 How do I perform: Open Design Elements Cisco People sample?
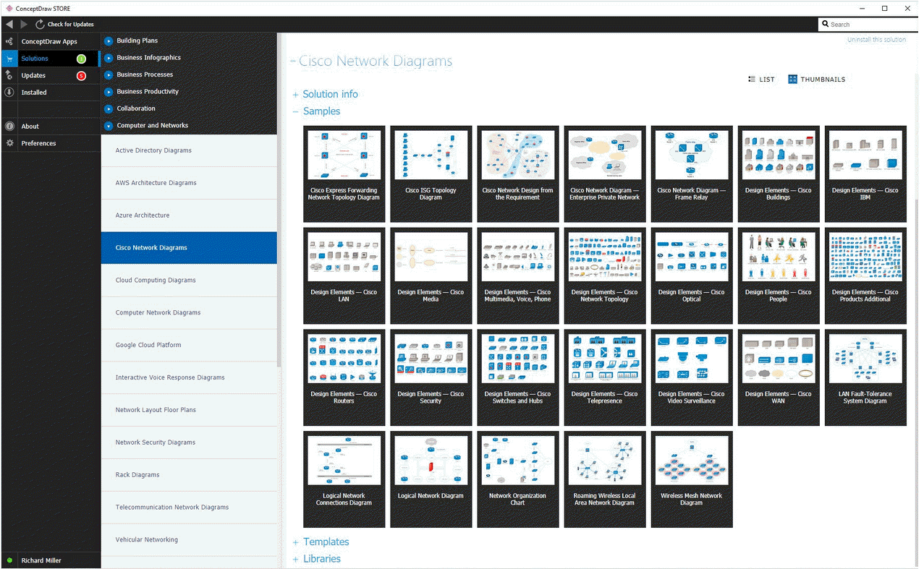pos(779,276)
